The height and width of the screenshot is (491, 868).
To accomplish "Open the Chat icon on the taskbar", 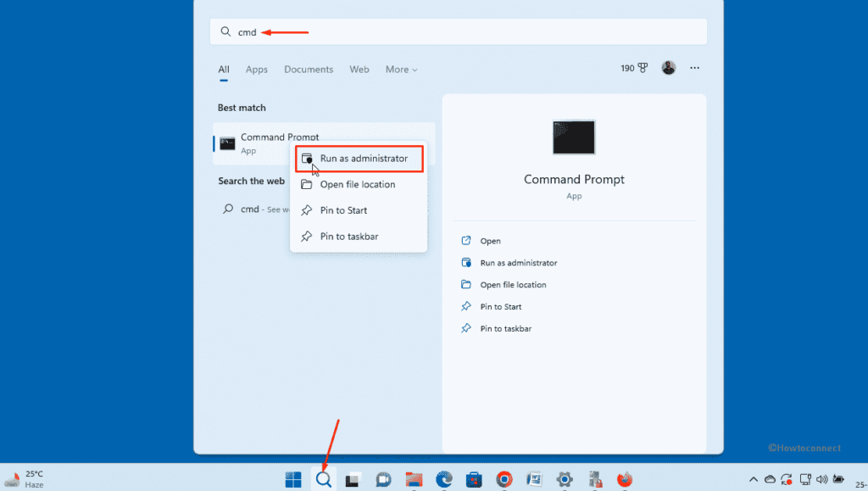I will (383, 479).
